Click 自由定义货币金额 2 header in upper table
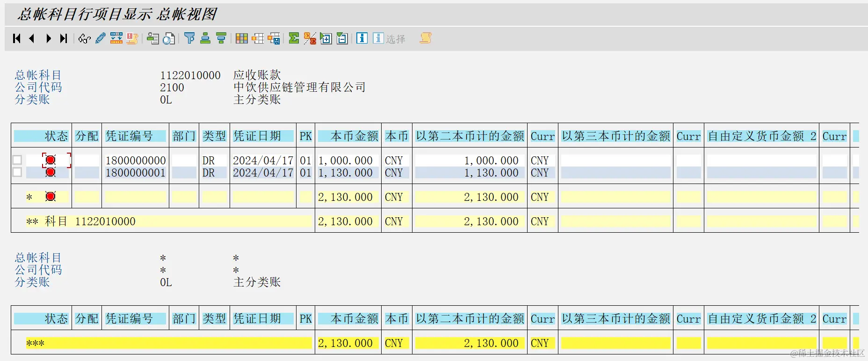 [762, 136]
